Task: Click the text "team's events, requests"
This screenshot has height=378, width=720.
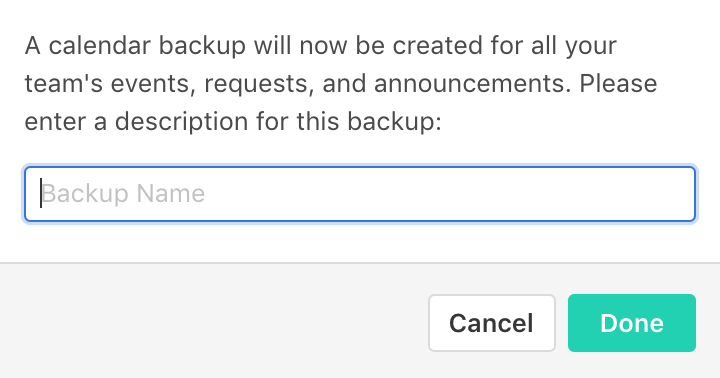Action: coord(169,84)
